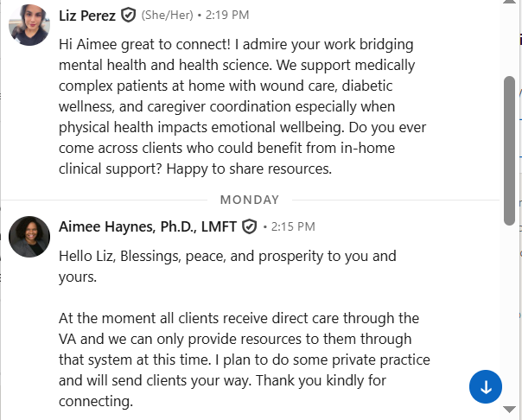Click the 2:15 PM message timestamp
Screen dimensions: 522x420
point(293,226)
